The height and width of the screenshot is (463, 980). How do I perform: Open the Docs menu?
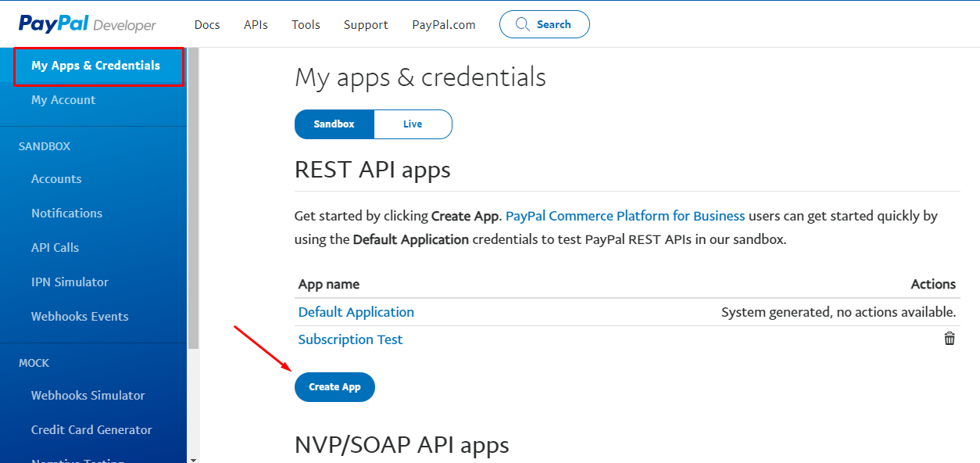tap(207, 25)
